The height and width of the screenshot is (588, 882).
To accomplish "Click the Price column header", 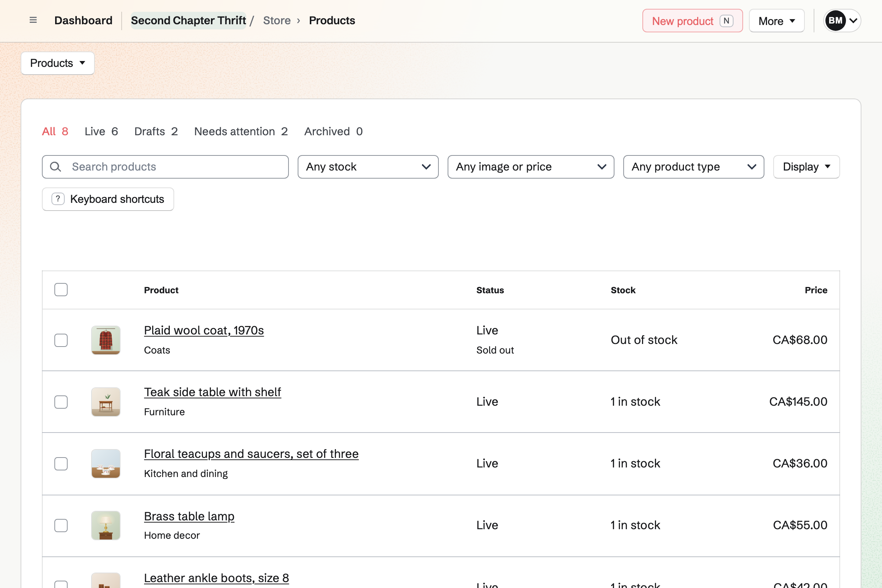I will tap(816, 290).
